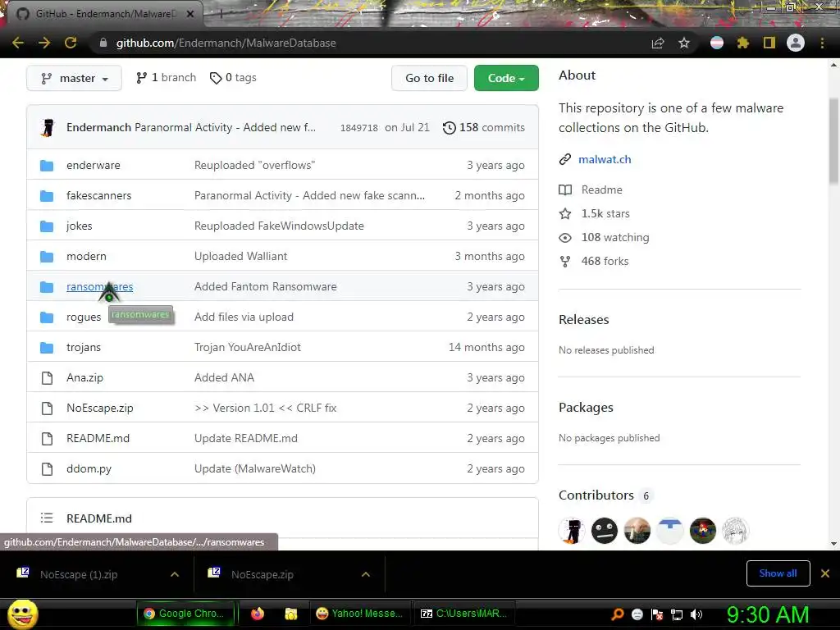View the 1.5k stars link
840x630 pixels.
click(x=605, y=214)
